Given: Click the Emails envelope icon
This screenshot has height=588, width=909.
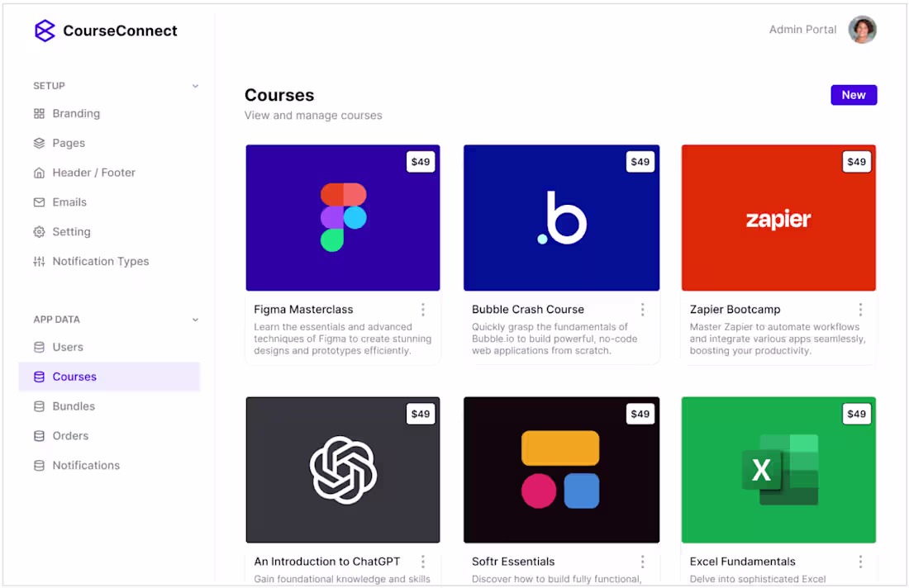Looking at the screenshot, I should (39, 202).
